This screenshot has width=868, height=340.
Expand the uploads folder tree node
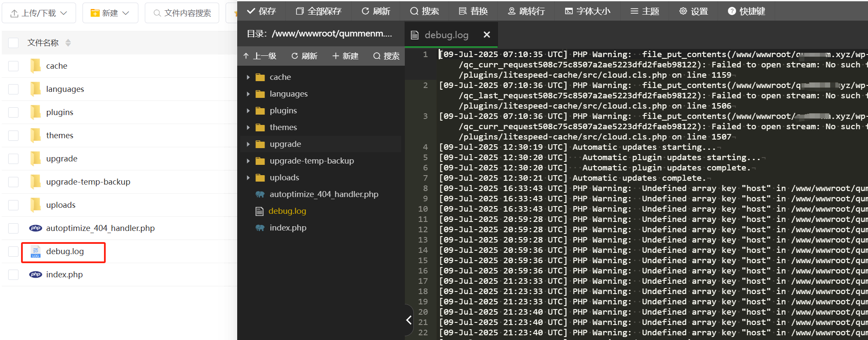point(248,178)
